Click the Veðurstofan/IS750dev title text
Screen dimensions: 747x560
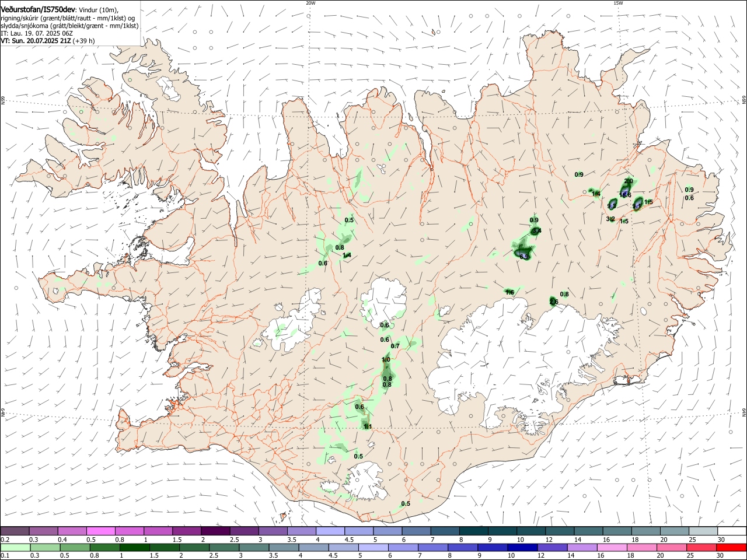tap(38, 10)
